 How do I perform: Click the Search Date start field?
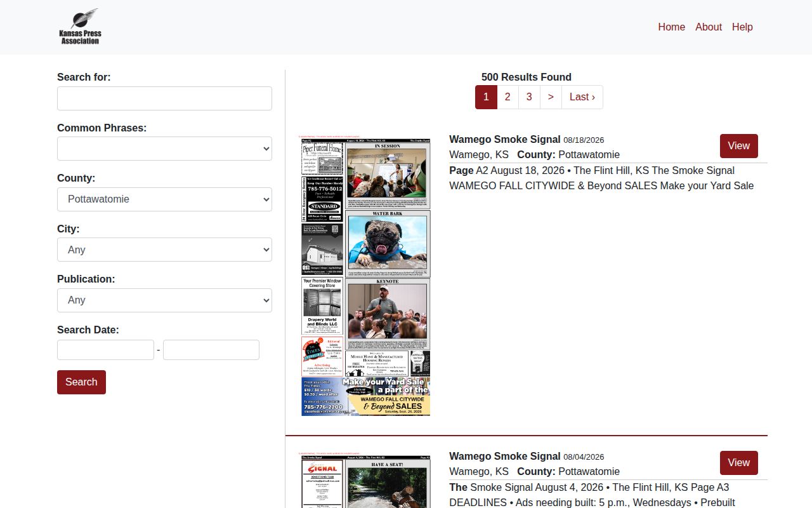105,350
